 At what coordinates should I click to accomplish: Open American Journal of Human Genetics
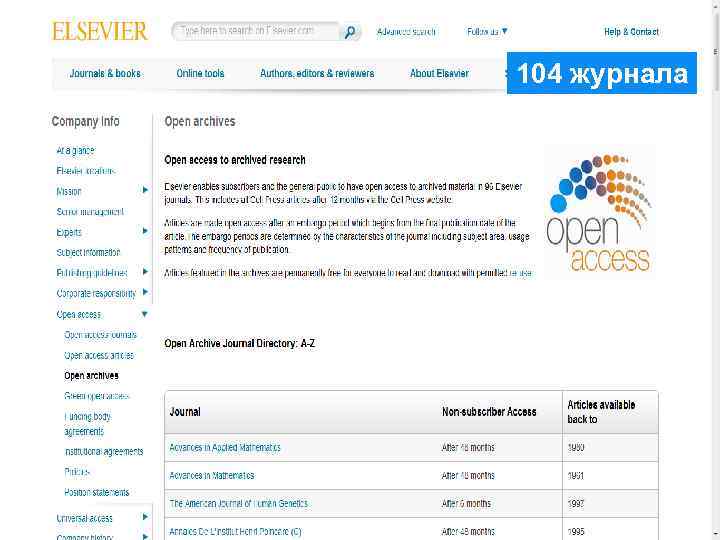(239, 503)
